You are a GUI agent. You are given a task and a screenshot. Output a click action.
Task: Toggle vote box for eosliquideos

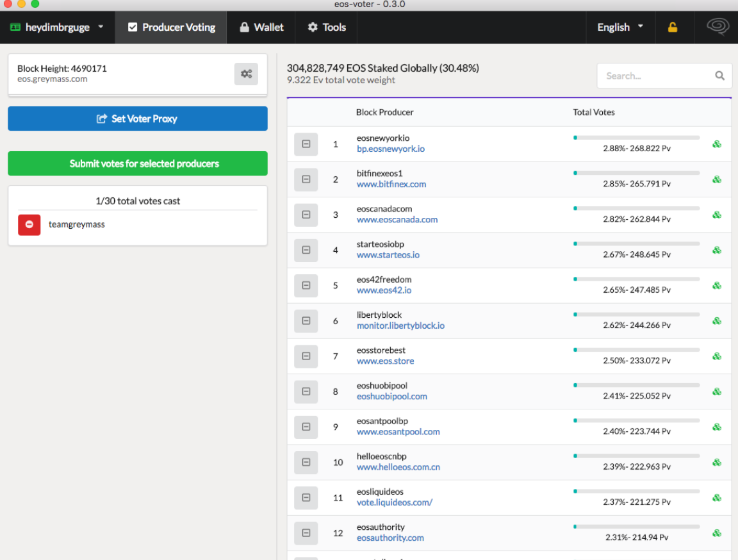click(x=306, y=498)
